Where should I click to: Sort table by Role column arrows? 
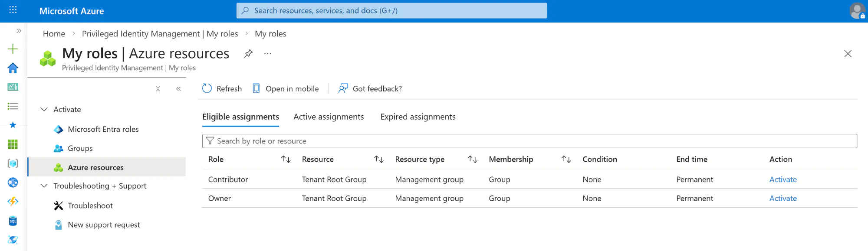(x=286, y=159)
